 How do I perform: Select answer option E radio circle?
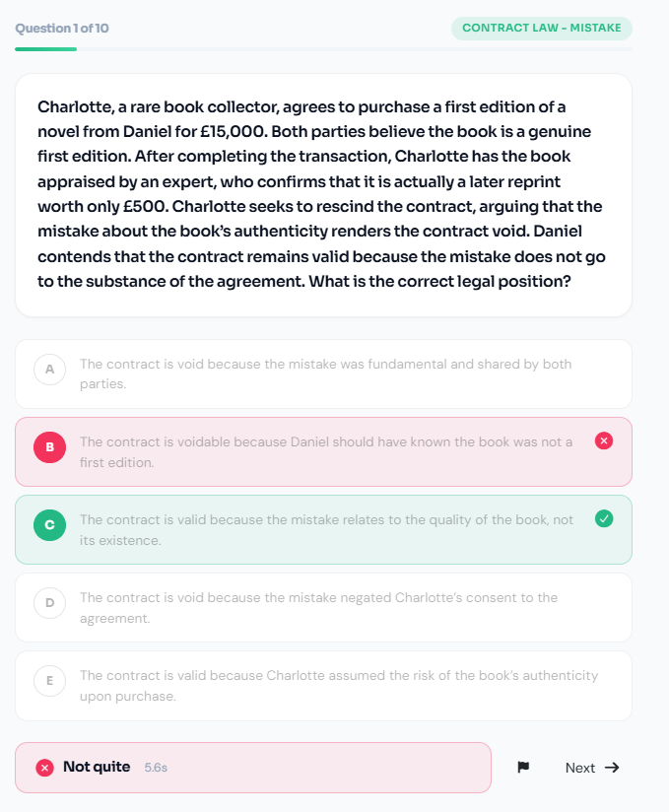click(x=49, y=681)
